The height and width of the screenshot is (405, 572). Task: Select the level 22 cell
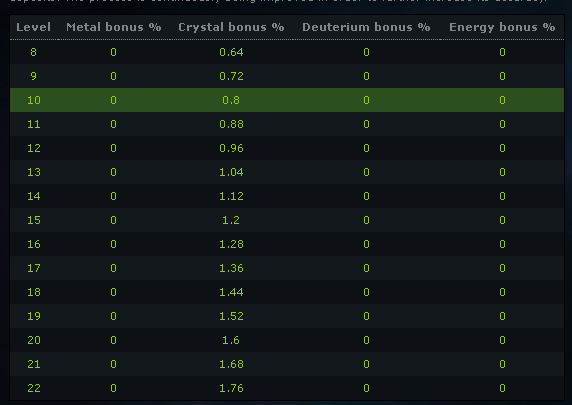tap(34, 388)
